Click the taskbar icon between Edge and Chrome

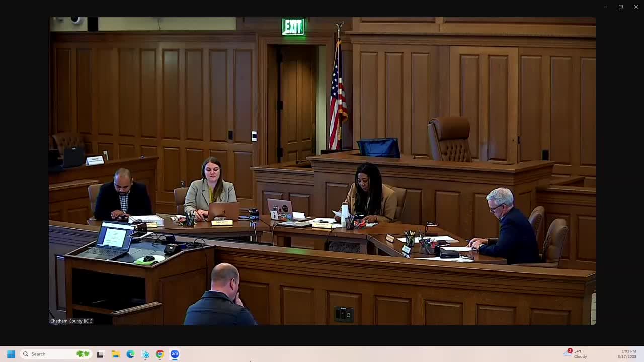(145, 354)
